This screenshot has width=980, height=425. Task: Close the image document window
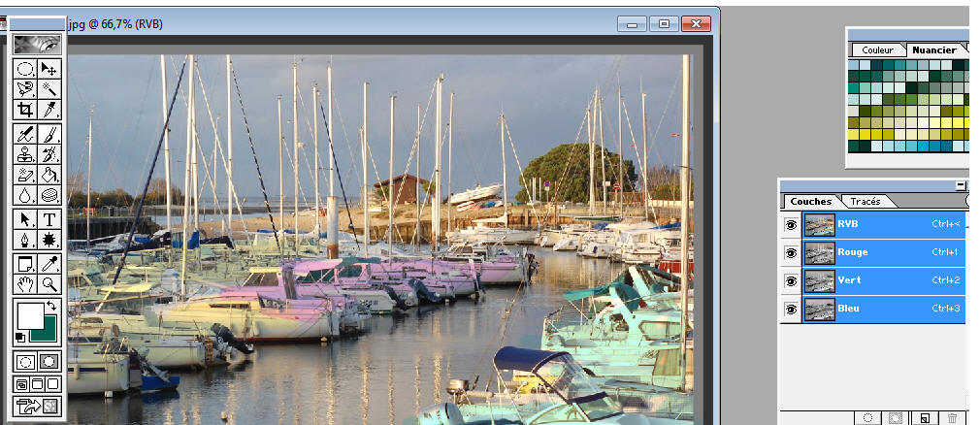696,23
